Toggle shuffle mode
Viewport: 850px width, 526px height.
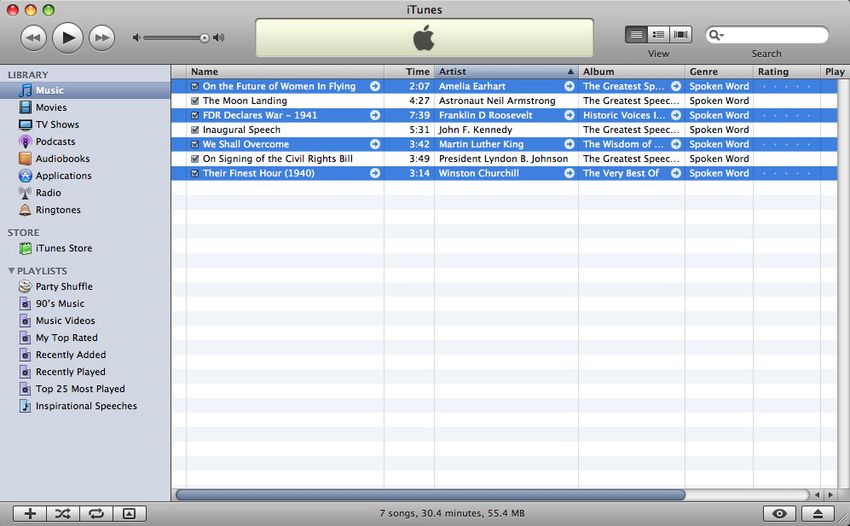(63, 514)
